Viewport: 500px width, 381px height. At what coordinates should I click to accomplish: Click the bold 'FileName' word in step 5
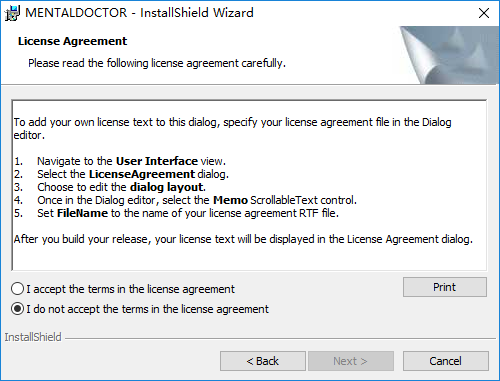(x=82, y=213)
